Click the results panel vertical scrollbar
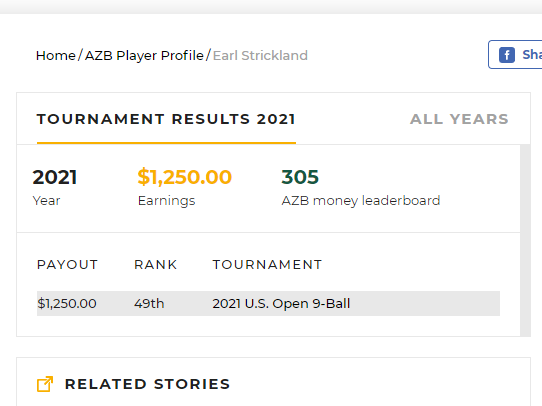Viewport: 542px width, 406px height. 525,240
